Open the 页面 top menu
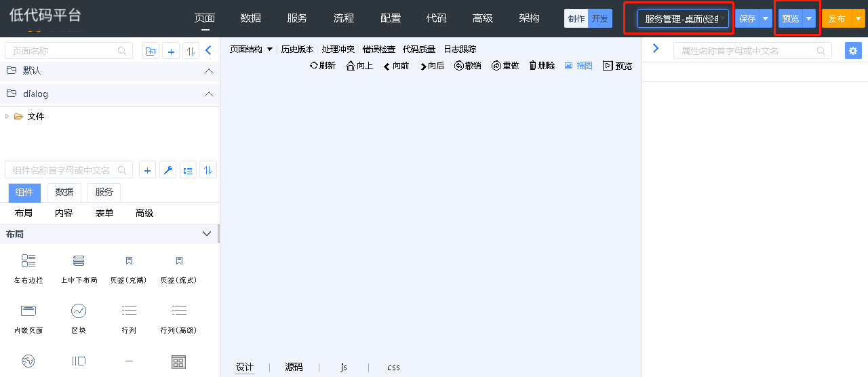This screenshot has height=377, width=868. point(204,18)
